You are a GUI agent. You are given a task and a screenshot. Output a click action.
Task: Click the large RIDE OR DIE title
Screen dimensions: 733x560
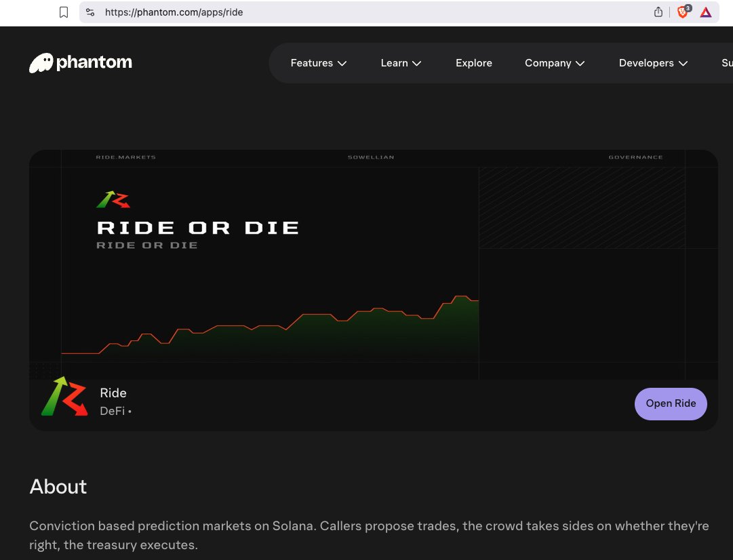(198, 228)
